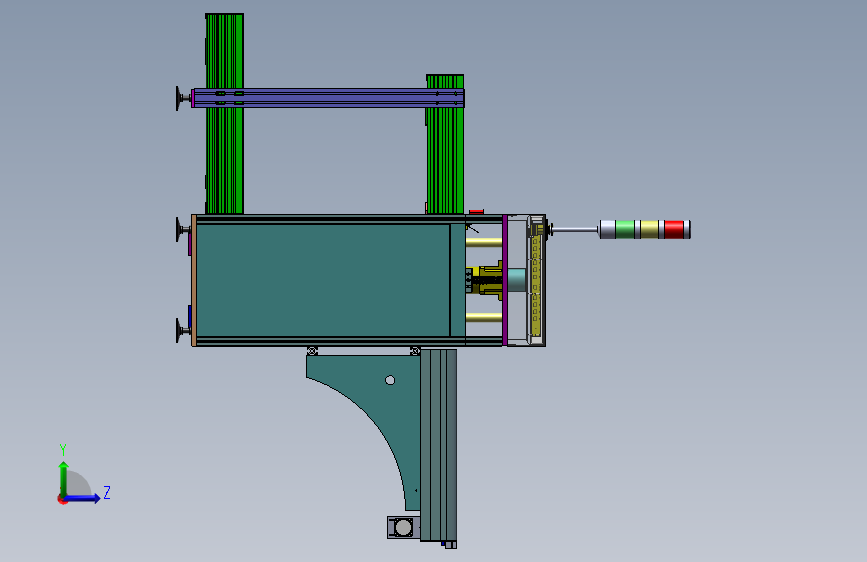This screenshot has height=562, width=867.
Task: Select the yellow segment of the signal tower light
Action: (x=650, y=230)
